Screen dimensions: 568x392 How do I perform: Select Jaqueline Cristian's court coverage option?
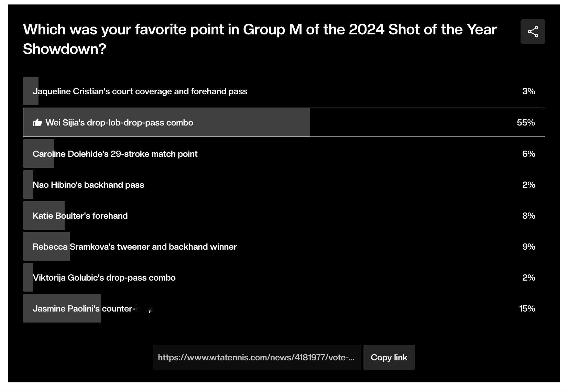(284, 91)
